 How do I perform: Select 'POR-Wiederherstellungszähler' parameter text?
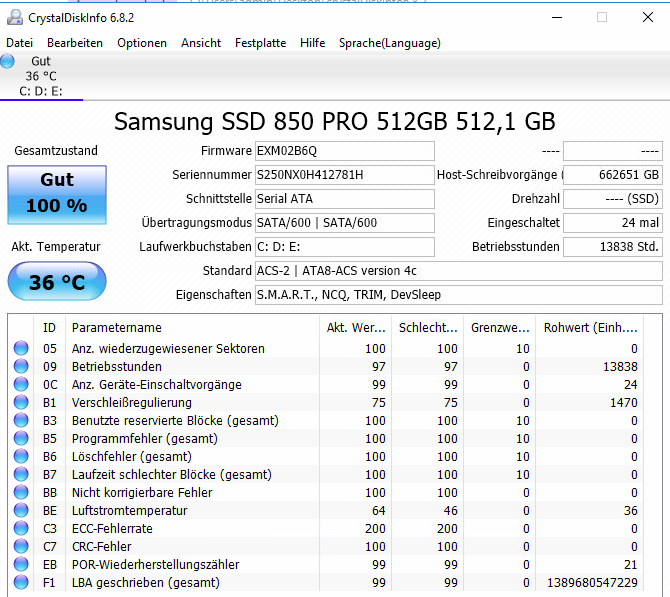[x=156, y=565]
